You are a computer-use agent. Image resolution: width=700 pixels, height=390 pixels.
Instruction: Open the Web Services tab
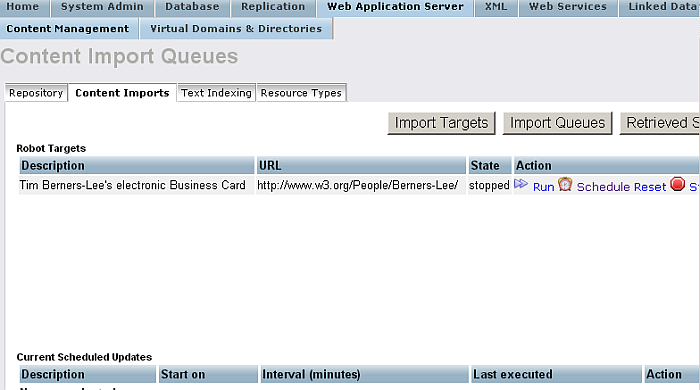pyautogui.click(x=568, y=7)
